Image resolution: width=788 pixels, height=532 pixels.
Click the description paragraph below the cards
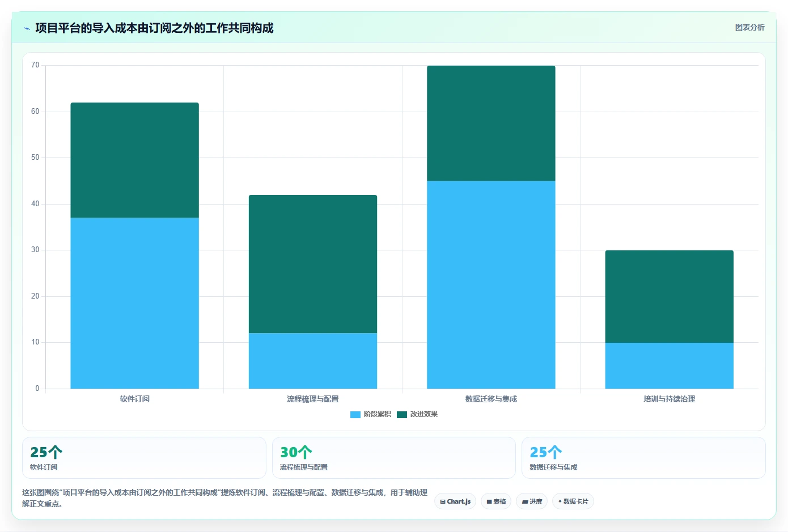(x=225, y=498)
